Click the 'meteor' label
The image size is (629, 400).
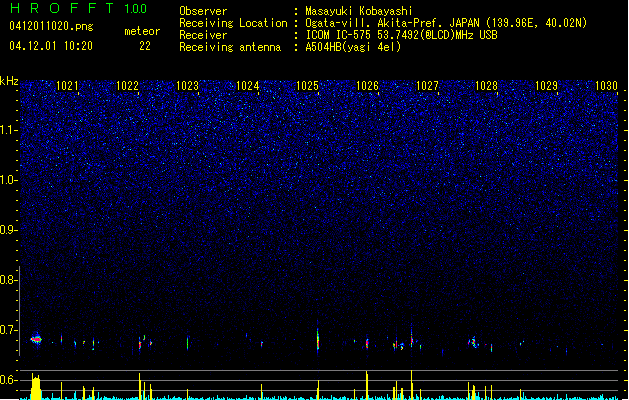point(142,31)
